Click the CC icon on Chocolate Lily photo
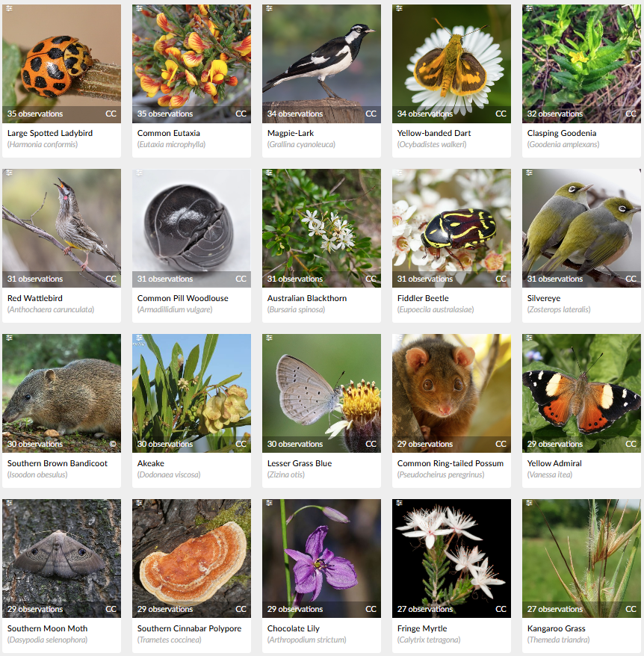Image resolution: width=644 pixels, height=656 pixels. click(x=371, y=609)
